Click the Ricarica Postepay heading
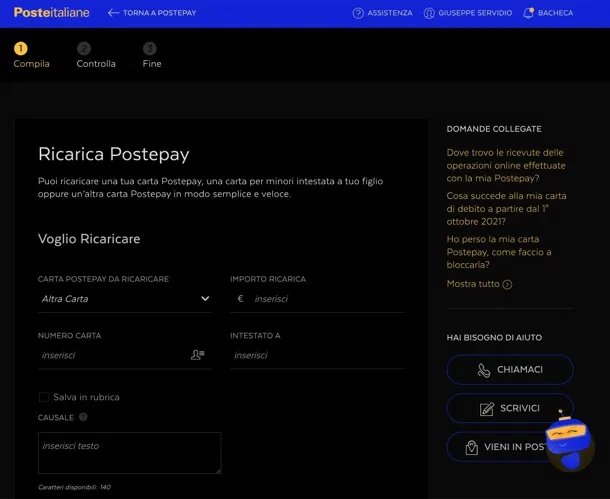 click(114, 154)
